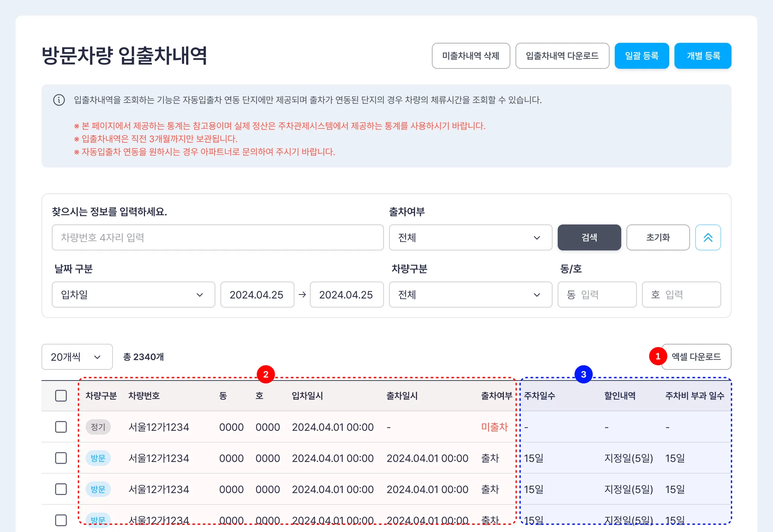Open the 출차여부 dropdown
Viewport: 773px width, 532px height.
click(x=470, y=237)
